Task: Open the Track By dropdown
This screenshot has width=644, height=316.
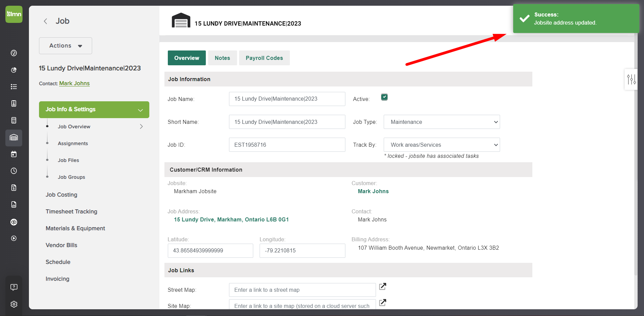Action: pos(442,145)
